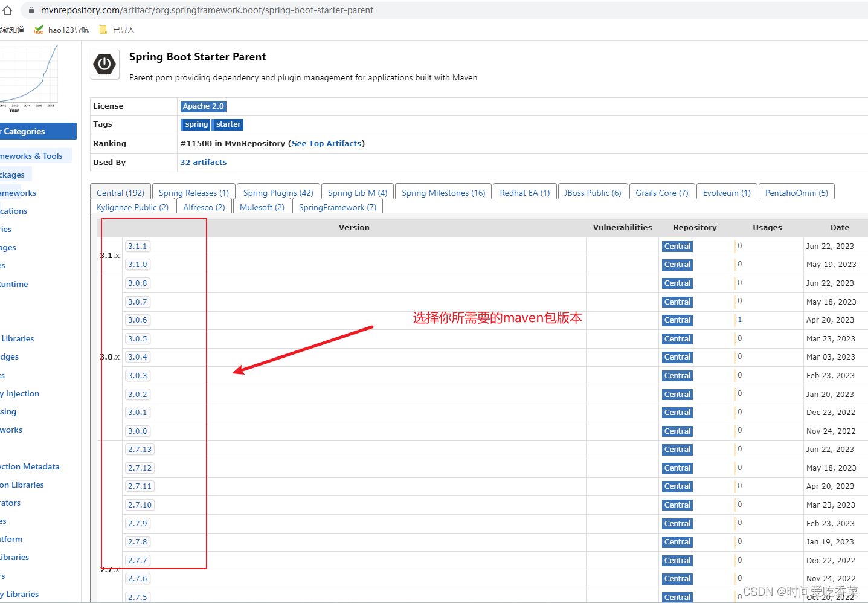Select version 2.7.11
This screenshot has width=868, height=603.
[x=140, y=486]
